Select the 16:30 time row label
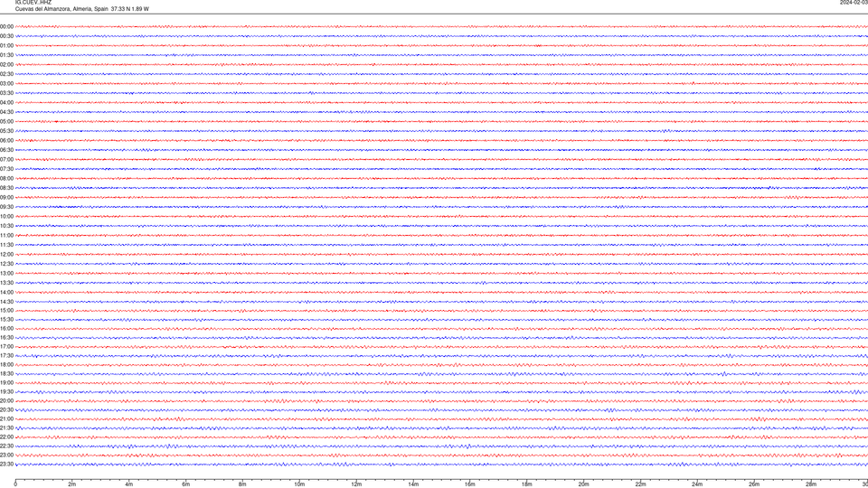Viewport: 868px width, 488px height. pyautogui.click(x=6, y=338)
